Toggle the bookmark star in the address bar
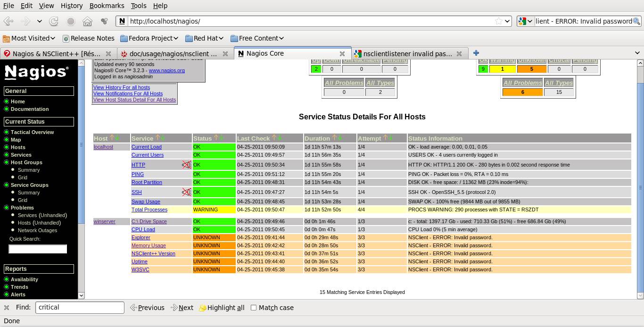The height and width of the screenshot is (327, 644). (499, 21)
